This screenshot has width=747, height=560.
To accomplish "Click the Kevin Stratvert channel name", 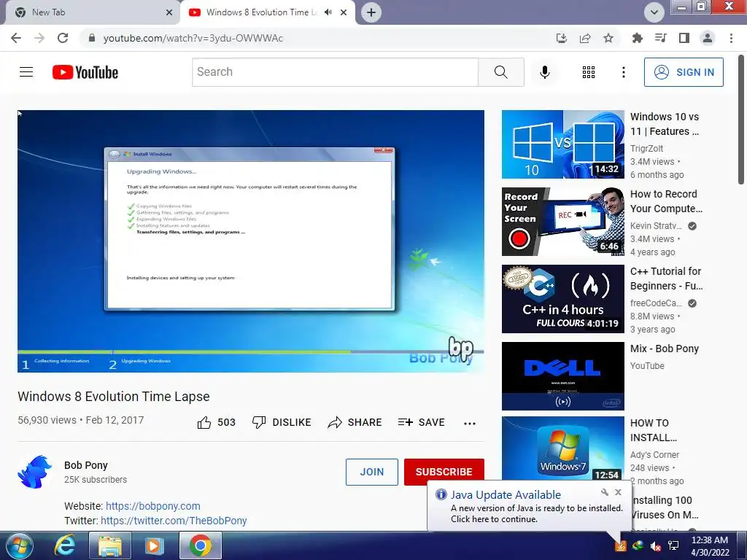I will (x=656, y=226).
